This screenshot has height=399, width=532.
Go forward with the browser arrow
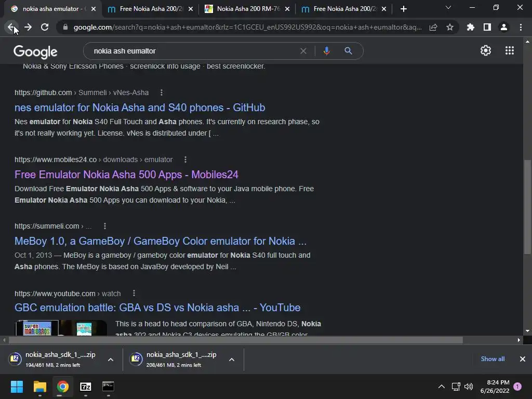point(28,27)
